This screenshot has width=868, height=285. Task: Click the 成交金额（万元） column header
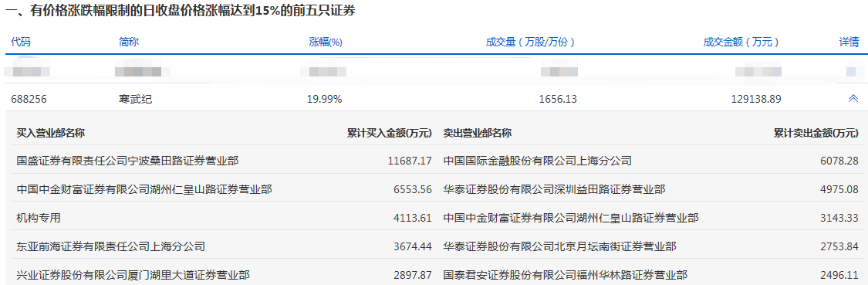point(741,42)
